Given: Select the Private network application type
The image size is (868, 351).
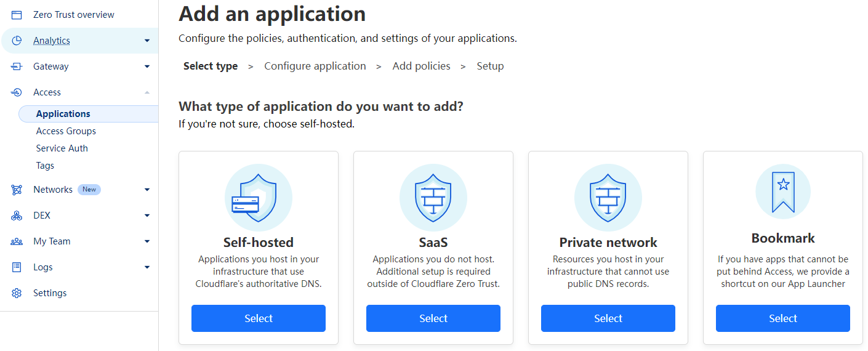Looking at the screenshot, I should coord(608,318).
